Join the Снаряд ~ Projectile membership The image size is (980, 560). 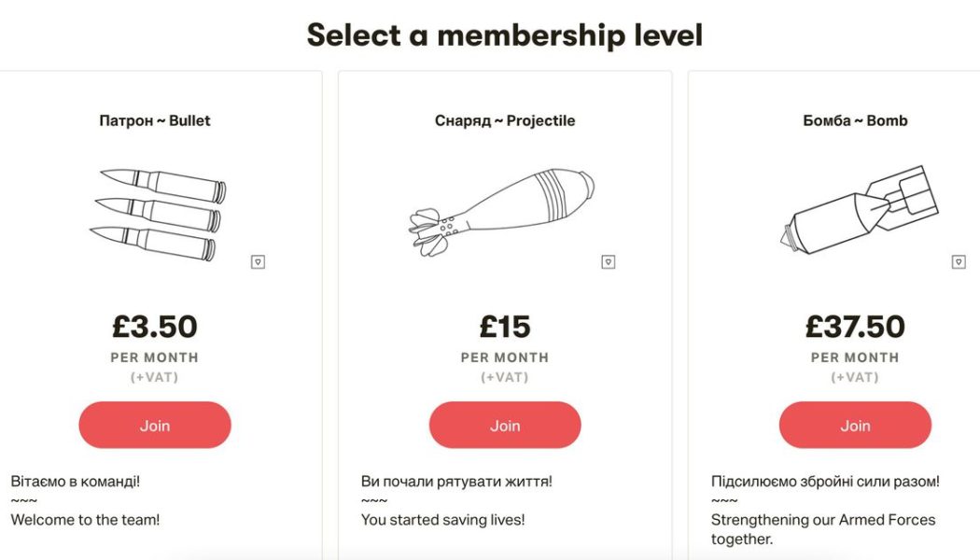(x=504, y=425)
